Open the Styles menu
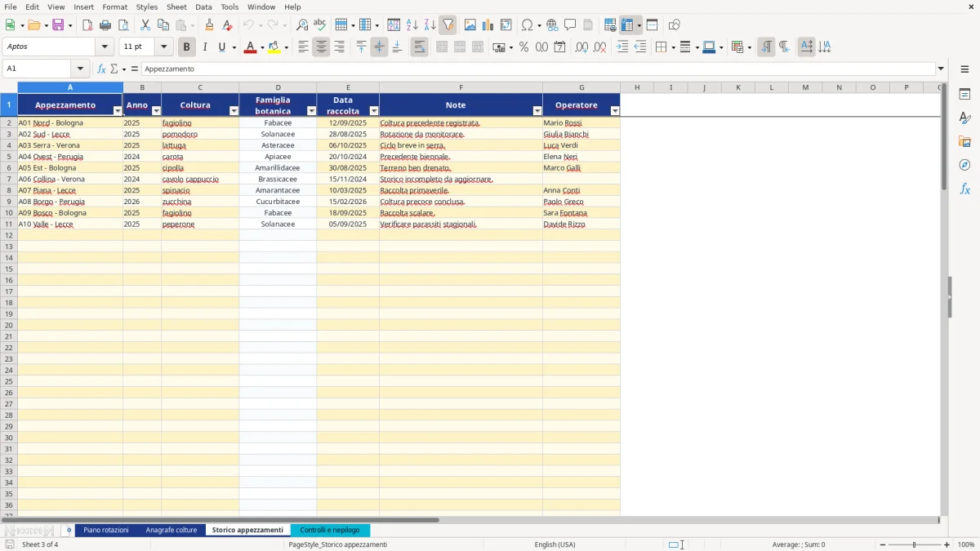This screenshot has height=551, width=980. pyautogui.click(x=147, y=7)
